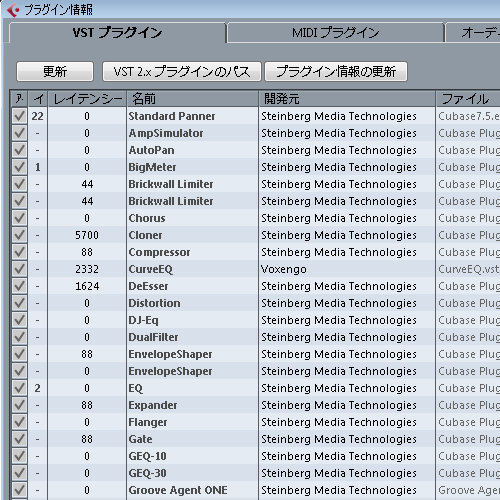Click the ファイル column header
The height and width of the screenshot is (500, 500).
coord(468,99)
